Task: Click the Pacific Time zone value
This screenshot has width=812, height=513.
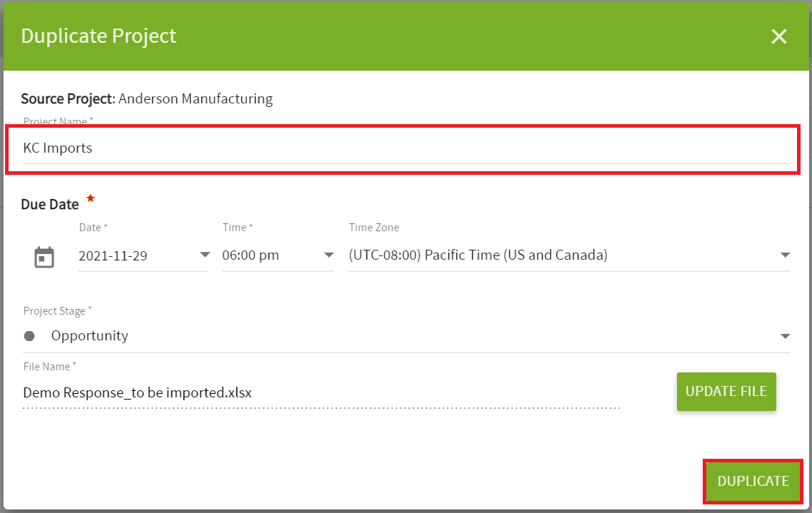Action: pos(478,255)
